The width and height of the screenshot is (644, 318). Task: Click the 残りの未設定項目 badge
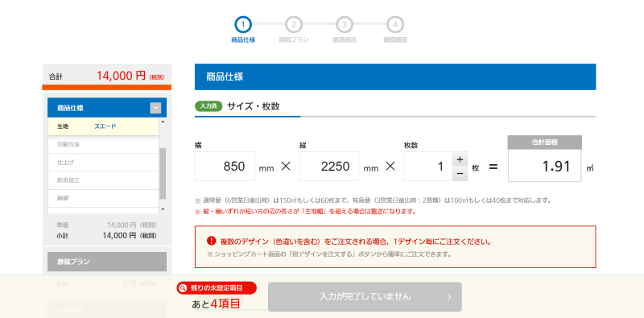coord(217,288)
